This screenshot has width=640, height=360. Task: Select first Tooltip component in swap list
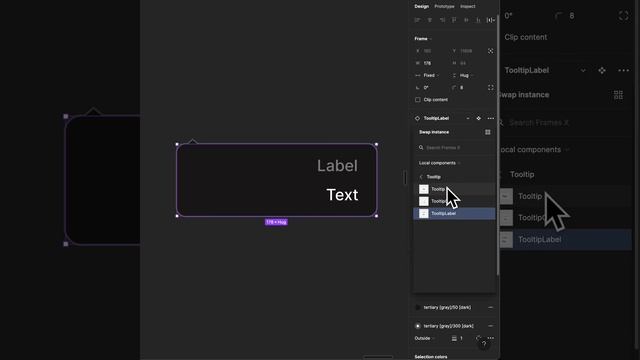point(454,189)
